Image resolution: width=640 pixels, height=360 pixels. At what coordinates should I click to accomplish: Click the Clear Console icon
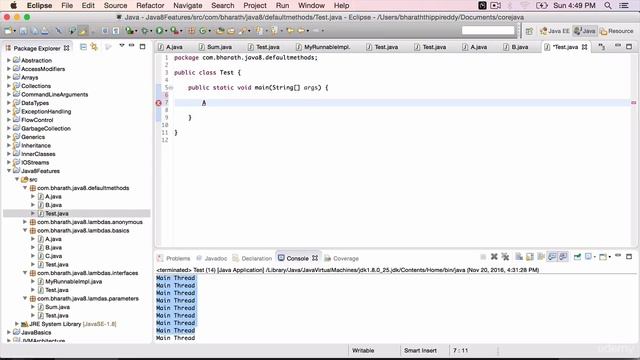pos(519,257)
